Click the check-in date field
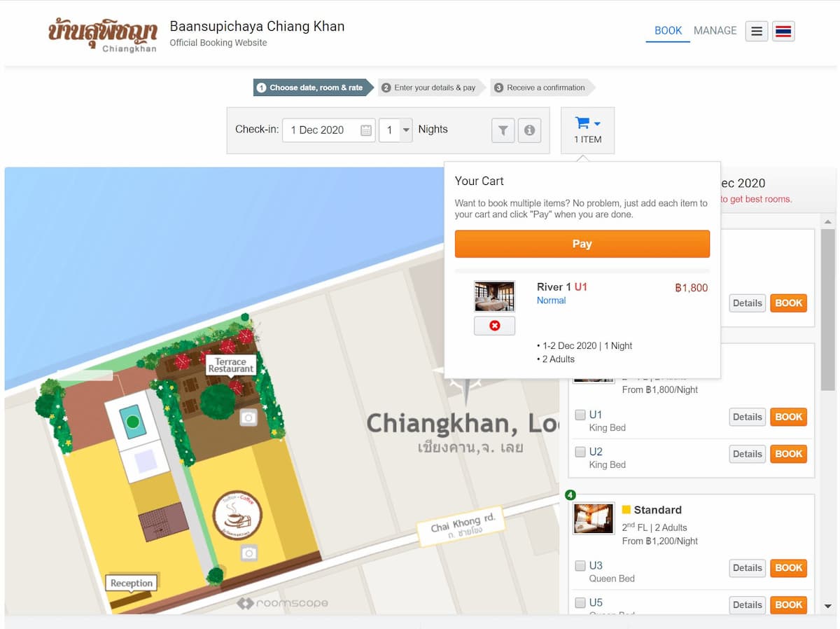Screen dimensions: 840x629 click(328, 130)
